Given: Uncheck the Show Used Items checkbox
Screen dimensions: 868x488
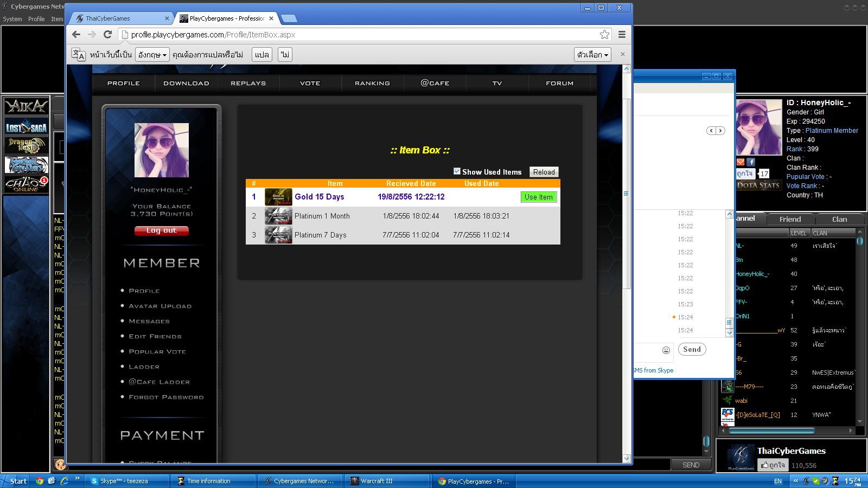Looking at the screenshot, I should pos(457,171).
